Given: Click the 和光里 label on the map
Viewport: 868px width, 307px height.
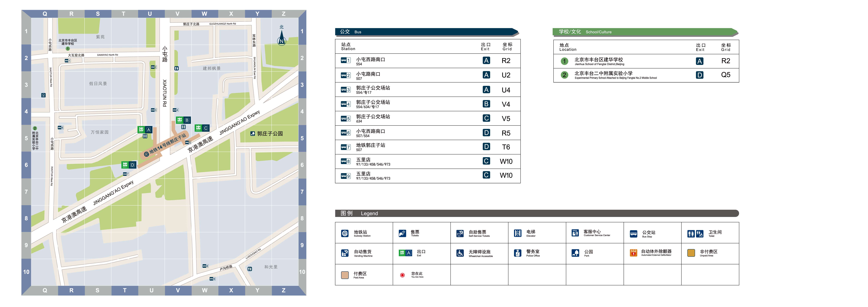Looking at the screenshot, I should pos(271,267).
